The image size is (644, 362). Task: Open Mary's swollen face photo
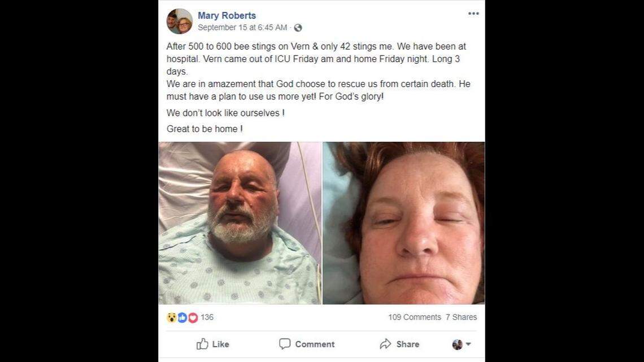coord(403,223)
